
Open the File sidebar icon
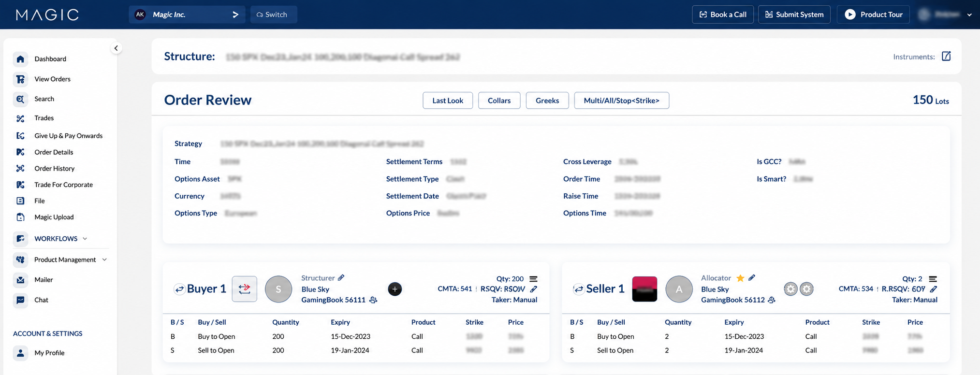(20, 201)
